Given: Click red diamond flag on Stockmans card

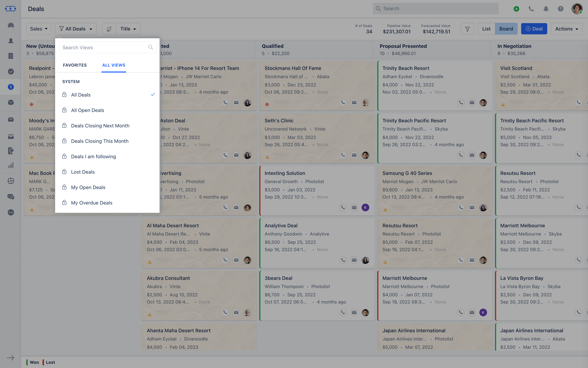Looking at the screenshot, I should point(267,104).
